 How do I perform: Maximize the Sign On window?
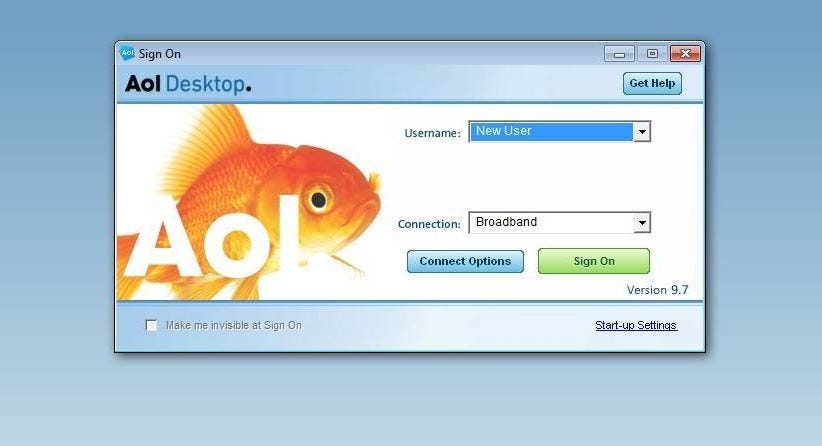point(652,53)
